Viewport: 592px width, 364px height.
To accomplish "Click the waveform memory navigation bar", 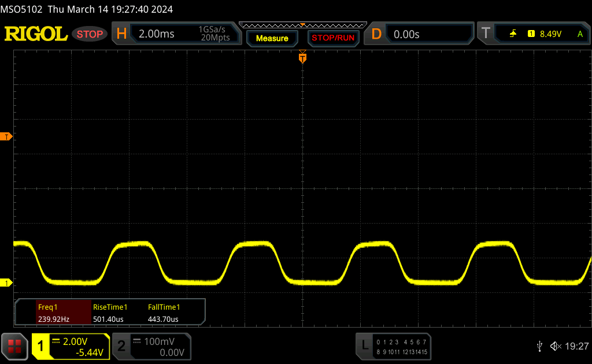I will (303, 25).
